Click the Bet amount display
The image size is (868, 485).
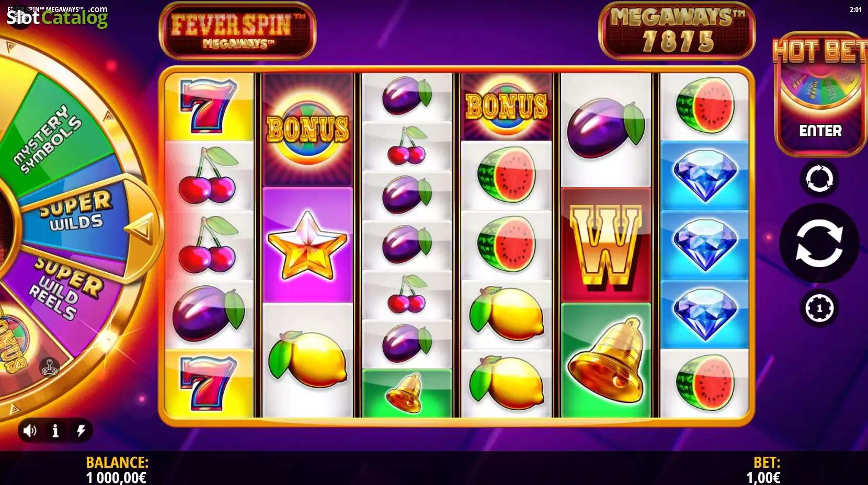coord(764,470)
